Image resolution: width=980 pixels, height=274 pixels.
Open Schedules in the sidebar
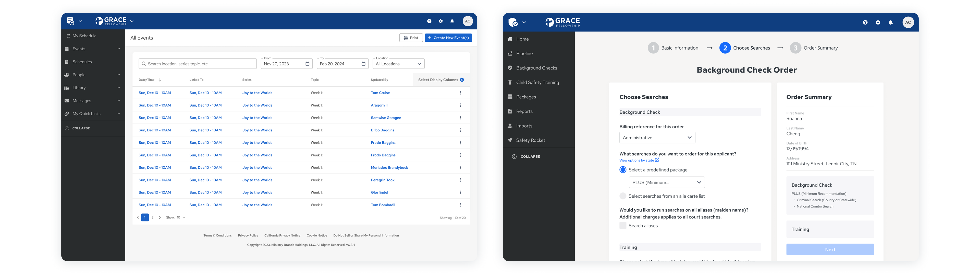coord(82,62)
